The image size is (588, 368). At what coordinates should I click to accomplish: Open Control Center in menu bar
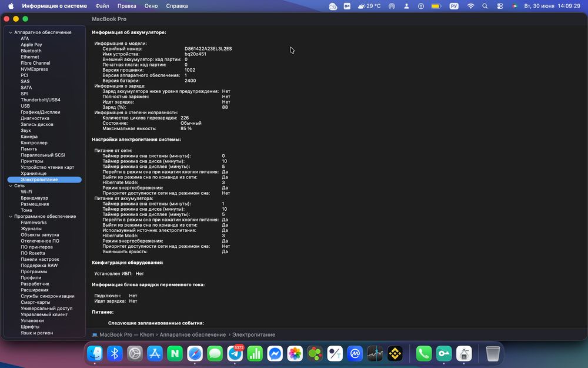pos(500,6)
